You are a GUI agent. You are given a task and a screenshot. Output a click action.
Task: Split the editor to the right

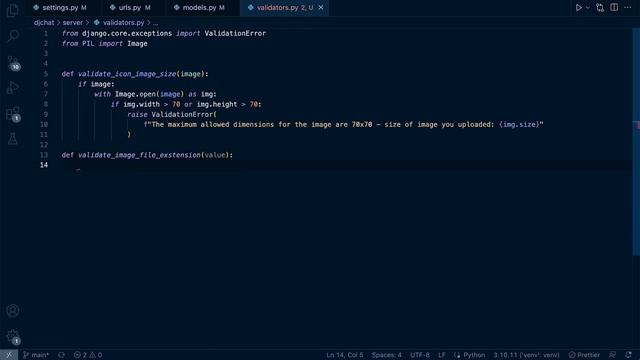614,7
